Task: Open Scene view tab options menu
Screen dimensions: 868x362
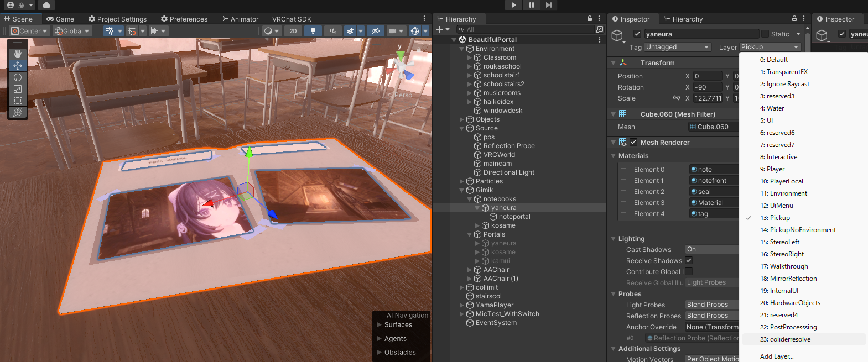Action: pos(424,18)
